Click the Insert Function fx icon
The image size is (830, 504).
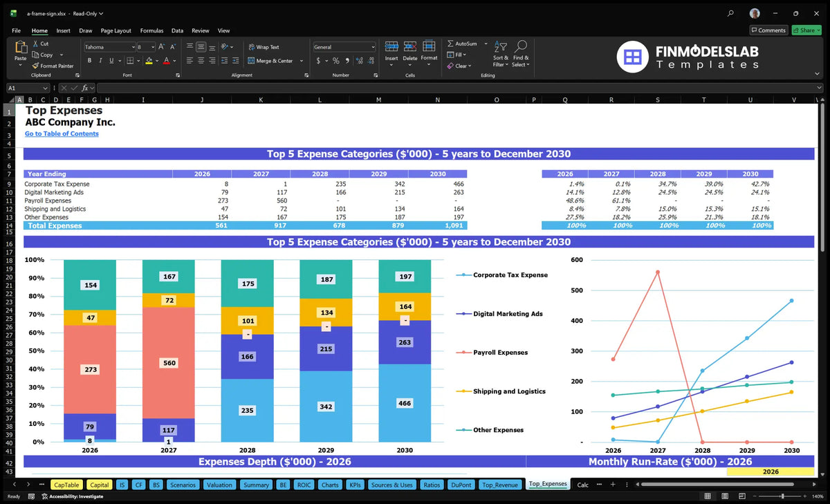85,88
